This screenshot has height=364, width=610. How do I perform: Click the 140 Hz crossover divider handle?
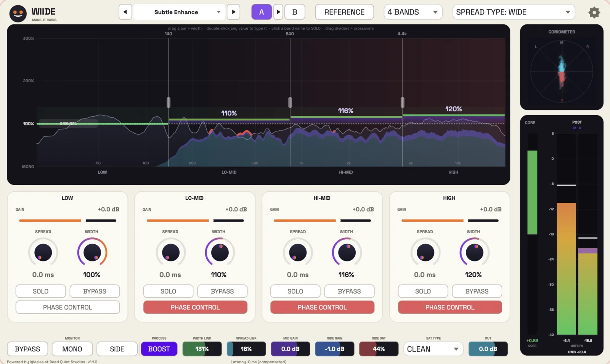pos(169,102)
